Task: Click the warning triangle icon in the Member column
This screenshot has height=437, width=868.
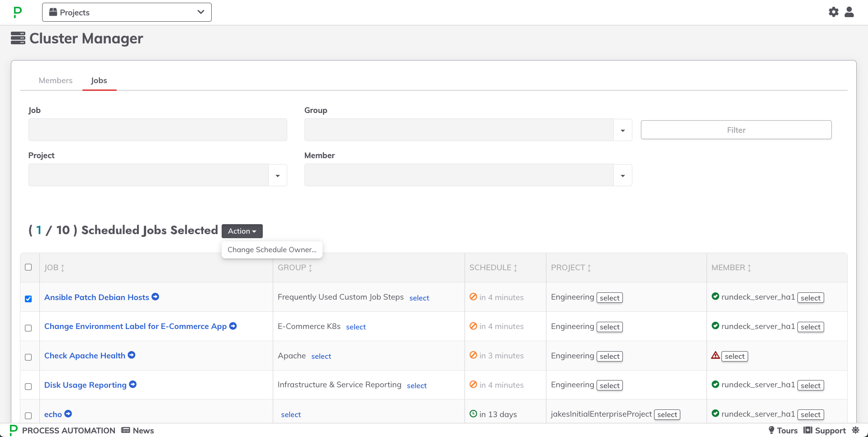Action: click(715, 355)
